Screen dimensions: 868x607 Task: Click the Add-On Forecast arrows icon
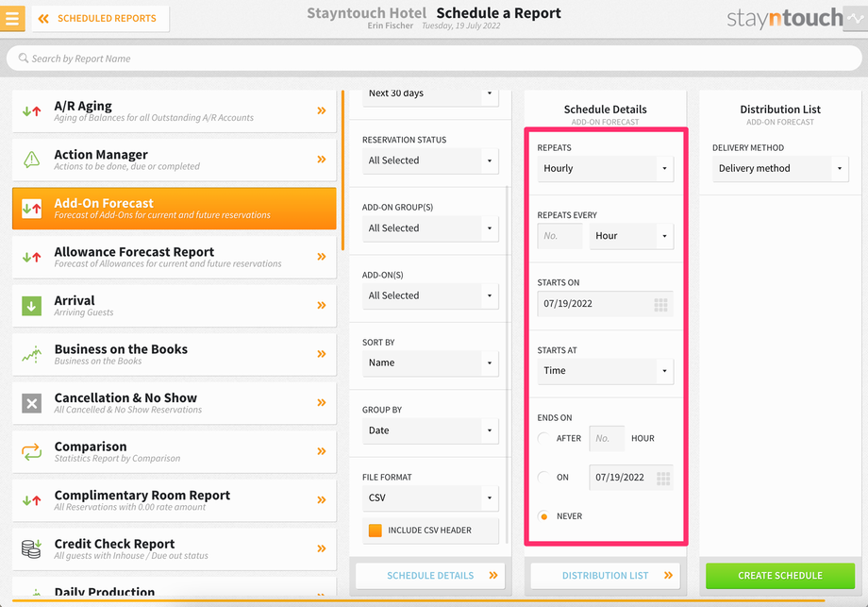point(31,209)
